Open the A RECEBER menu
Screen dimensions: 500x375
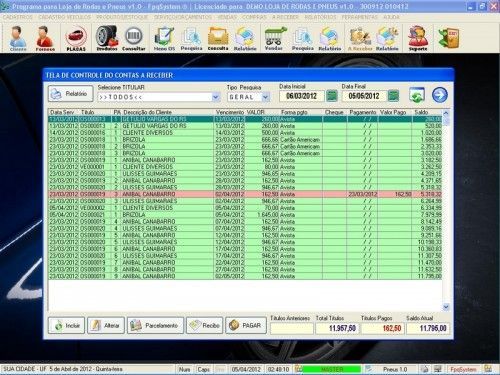285,17
